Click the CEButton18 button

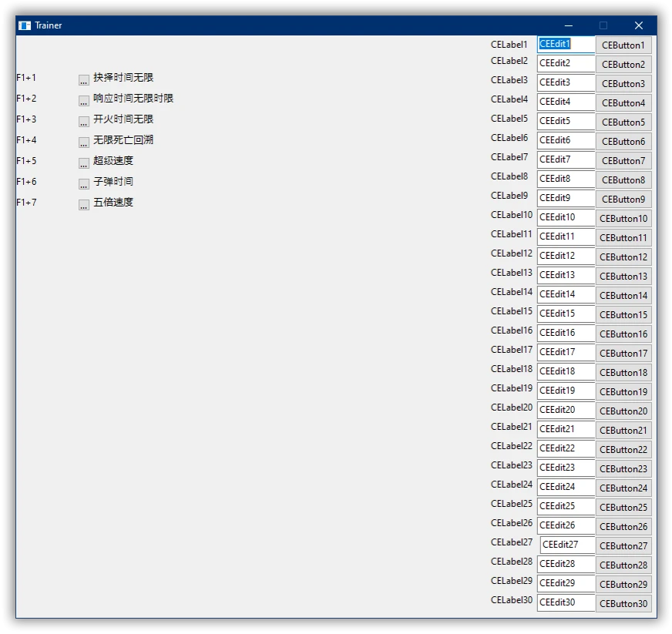[x=623, y=373]
